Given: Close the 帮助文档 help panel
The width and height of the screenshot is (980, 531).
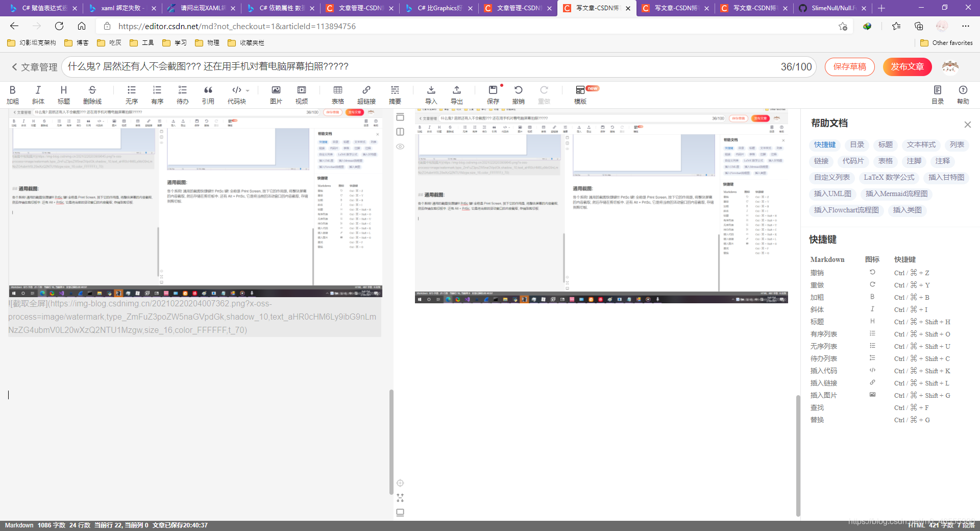Looking at the screenshot, I should 967,125.
